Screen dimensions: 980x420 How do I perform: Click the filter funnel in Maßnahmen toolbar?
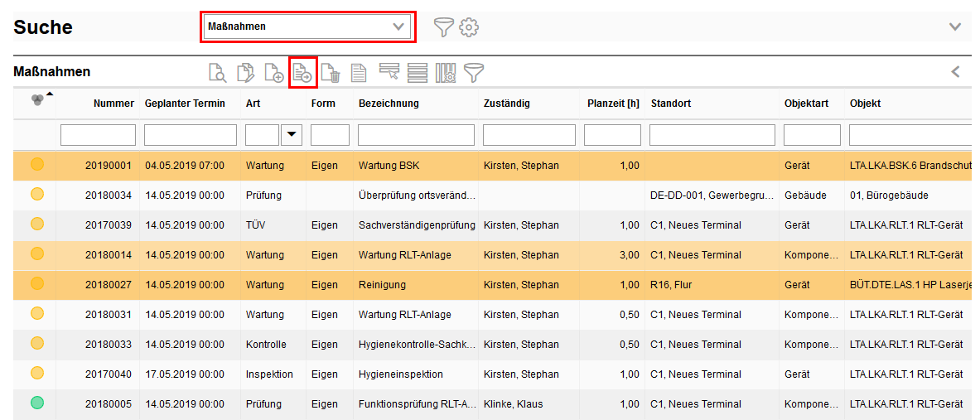(x=474, y=73)
